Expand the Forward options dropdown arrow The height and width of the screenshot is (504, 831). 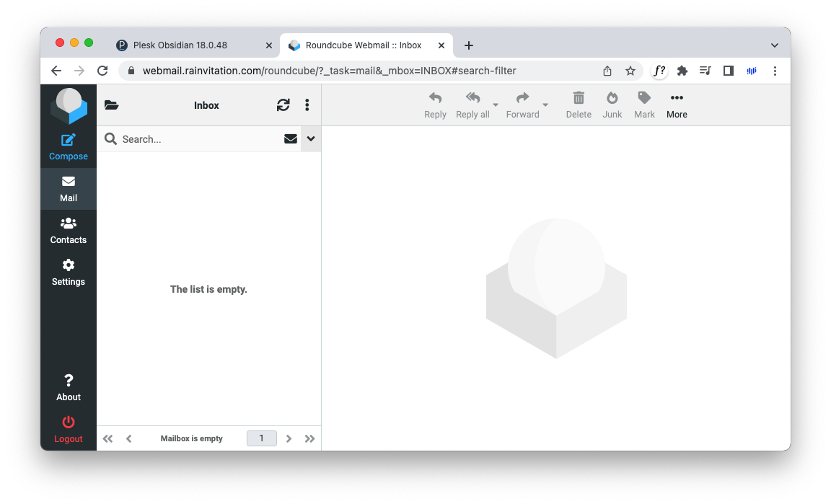(545, 105)
